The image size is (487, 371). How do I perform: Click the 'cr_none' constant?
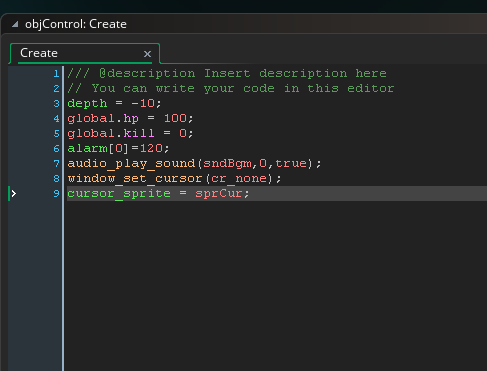tap(239, 179)
